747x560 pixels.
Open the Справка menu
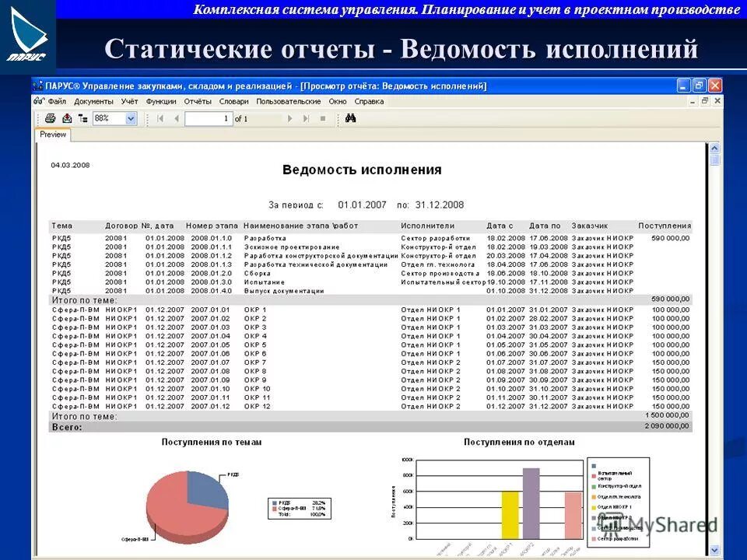tap(369, 101)
